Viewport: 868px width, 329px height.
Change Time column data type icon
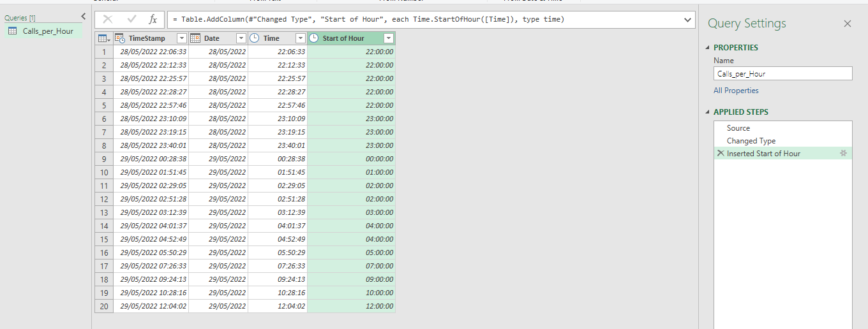(x=255, y=38)
